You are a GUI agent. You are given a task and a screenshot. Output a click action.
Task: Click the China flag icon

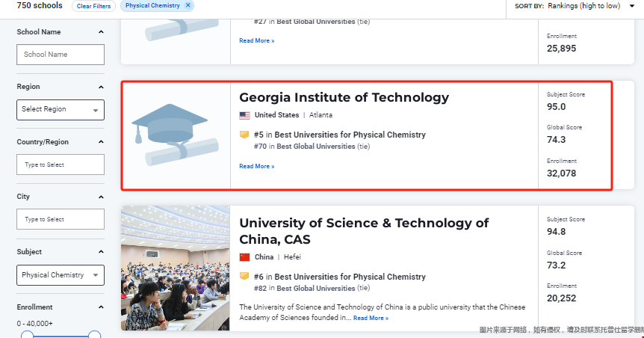tap(245, 257)
